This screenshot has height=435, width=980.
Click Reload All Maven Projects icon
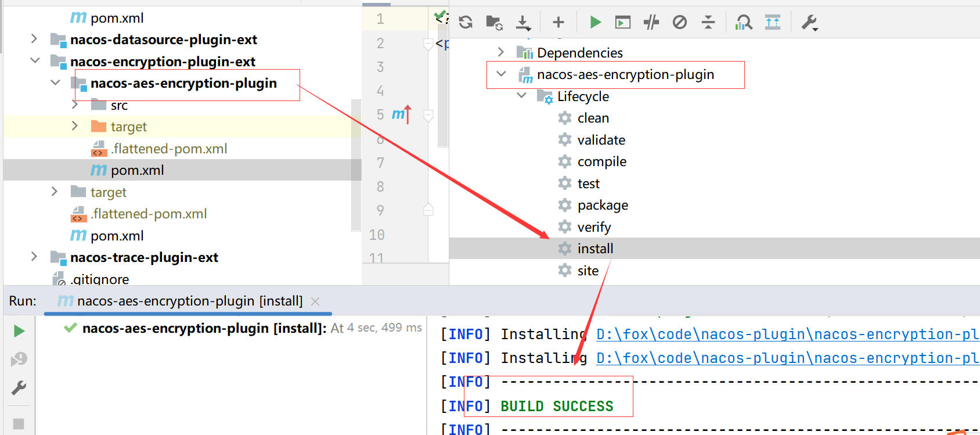pyautogui.click(x=466, y=23)
